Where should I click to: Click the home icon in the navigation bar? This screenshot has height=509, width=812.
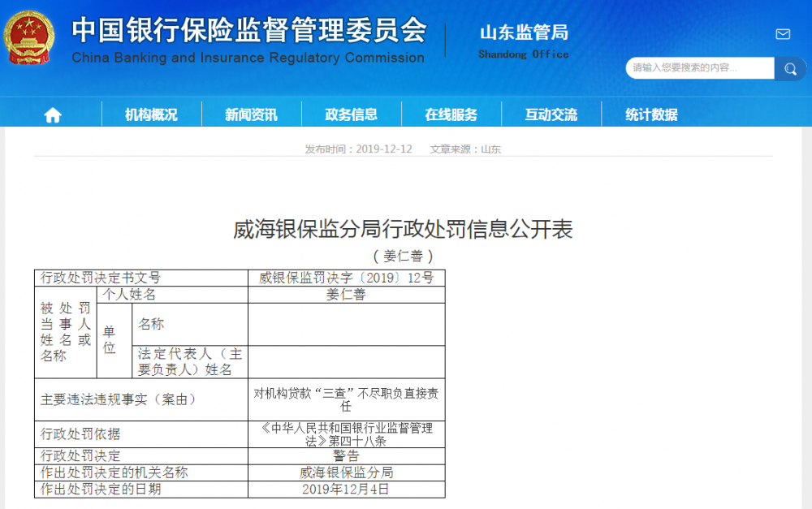pos(52,114)
